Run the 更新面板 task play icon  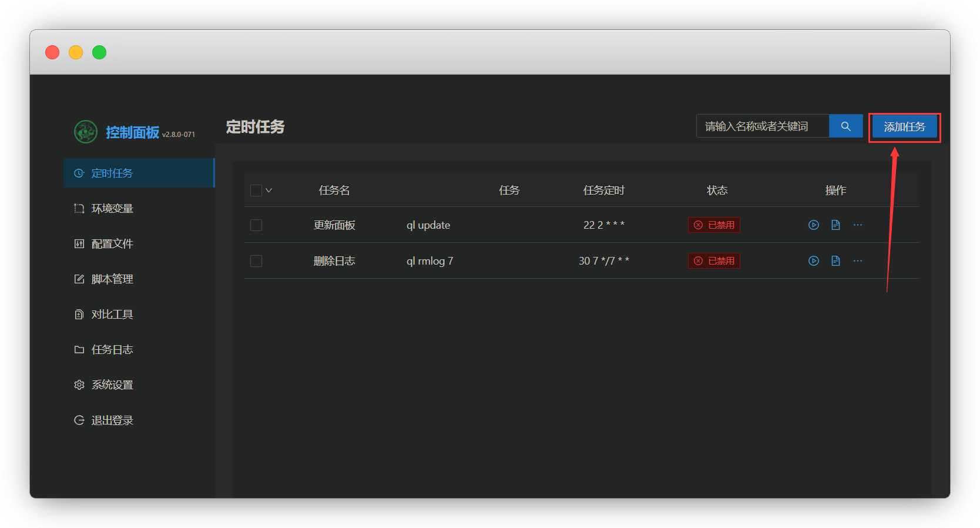pyautogui.click(x=813, y=225)
